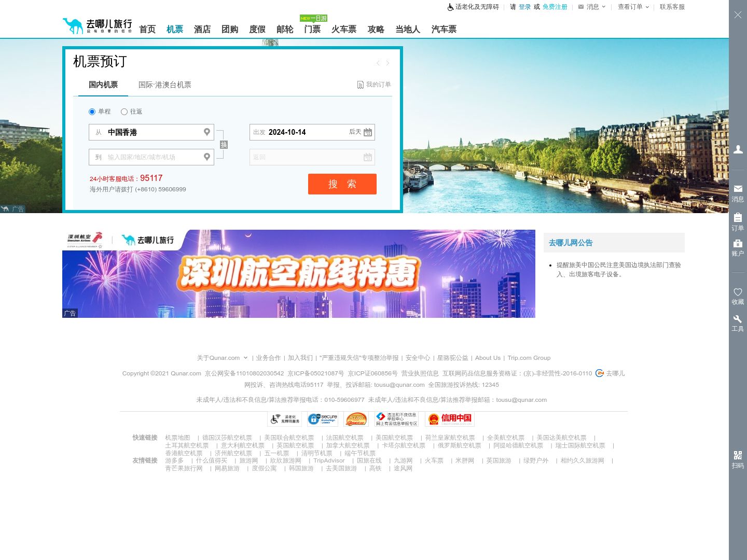Click the departure date field 2024-10-14
Screen dimensions: 747x560
(x=312, y=132)
